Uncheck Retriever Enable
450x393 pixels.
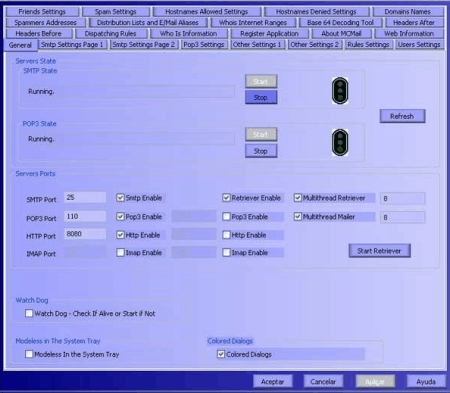[226, 198]
